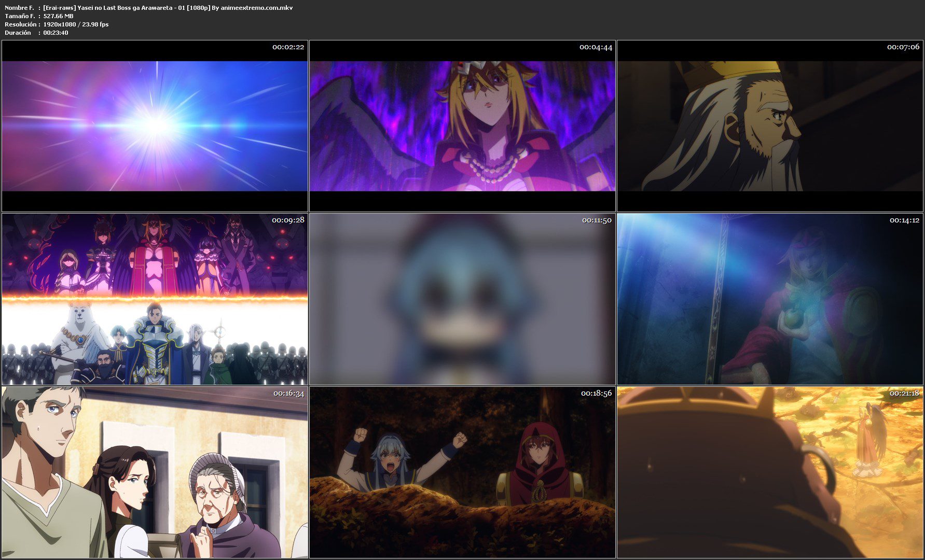Click the 00:16:34 timestamp label
This screenshot has height=560, width=925.
click(288, 394)
